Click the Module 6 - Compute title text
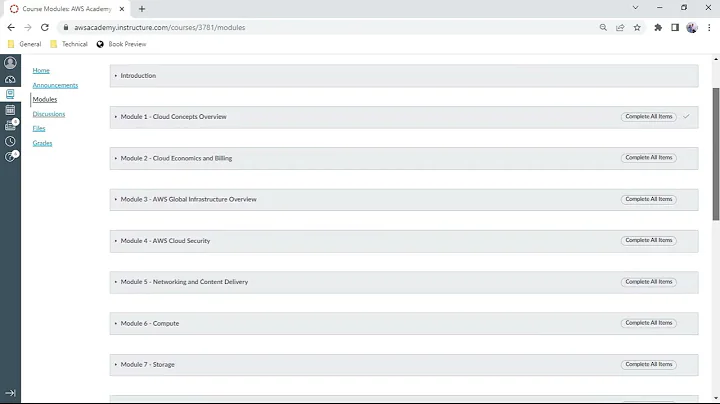This screenshot has height=404, width=720. coord(150,323)
